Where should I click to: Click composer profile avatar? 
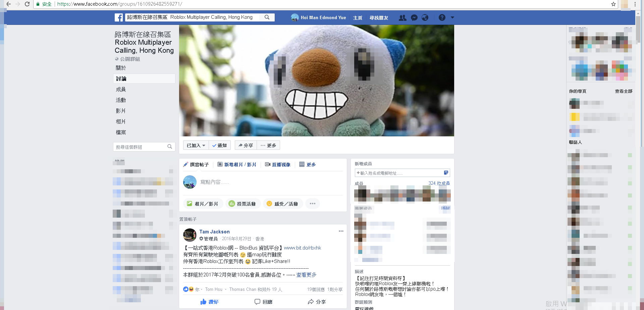(190, 182)
